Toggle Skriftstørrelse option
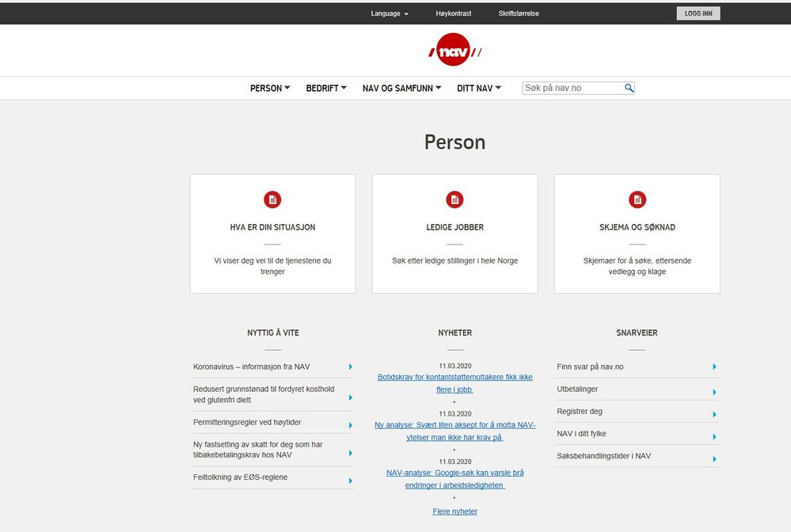This screenshot has width=791, height=532. [x=519, y=13]
